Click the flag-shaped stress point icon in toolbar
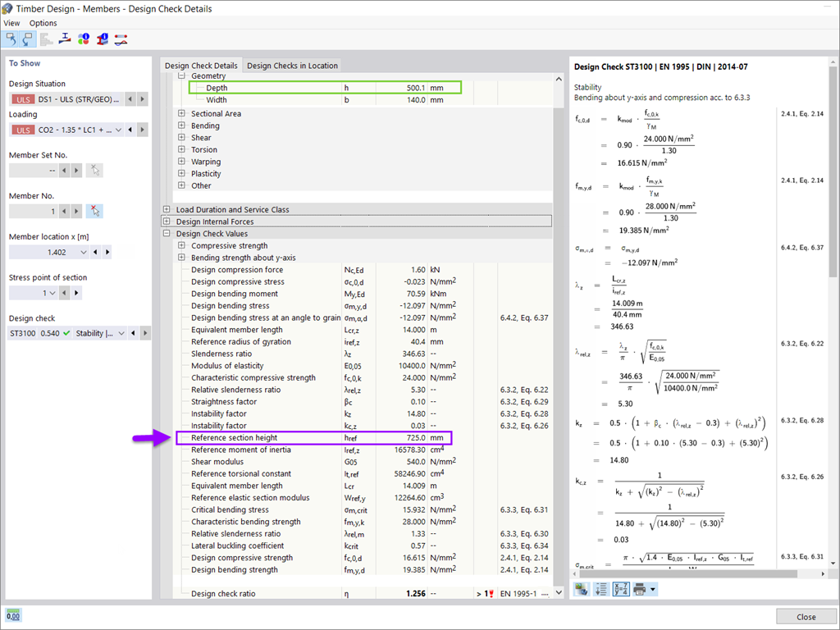 [64, 39]
